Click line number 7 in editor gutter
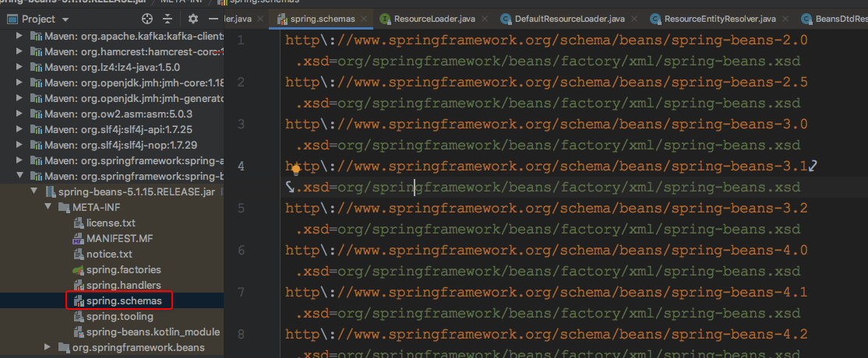Viewport: 868px width, 358px height. [x=240, y=292]
